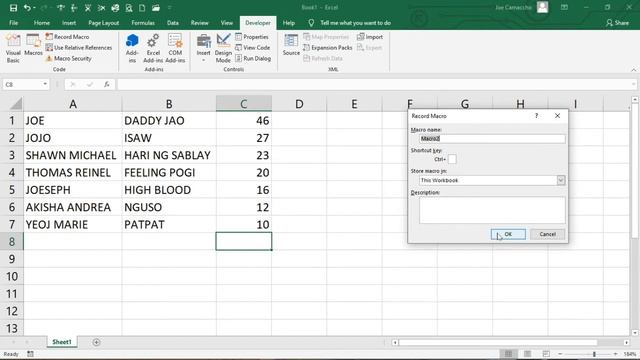The image size is (640, 360).
Task: Click View Code in Controls group
Action: click(x=252, y=48)
